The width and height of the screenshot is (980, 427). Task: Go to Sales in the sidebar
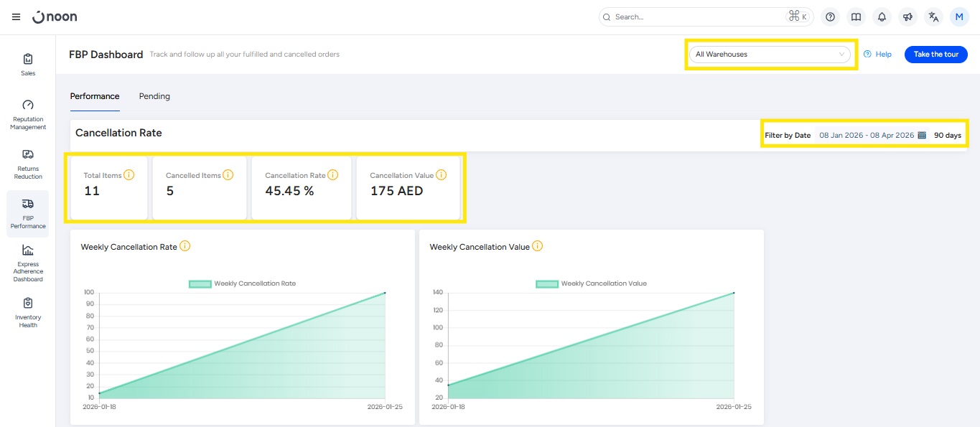28,64
